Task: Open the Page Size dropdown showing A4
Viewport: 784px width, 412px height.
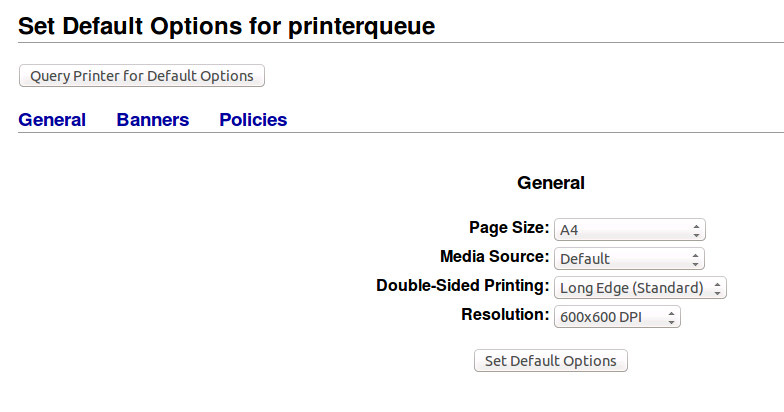Action: (630, 230)
